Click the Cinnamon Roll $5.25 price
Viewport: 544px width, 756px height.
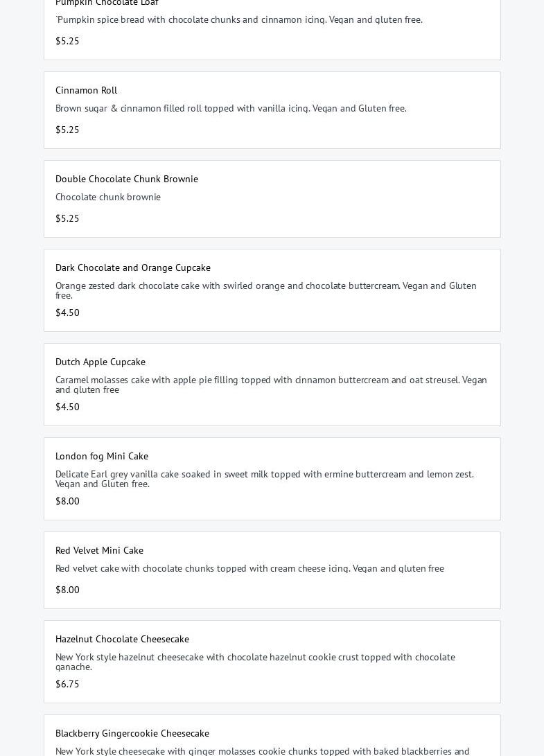67,130
